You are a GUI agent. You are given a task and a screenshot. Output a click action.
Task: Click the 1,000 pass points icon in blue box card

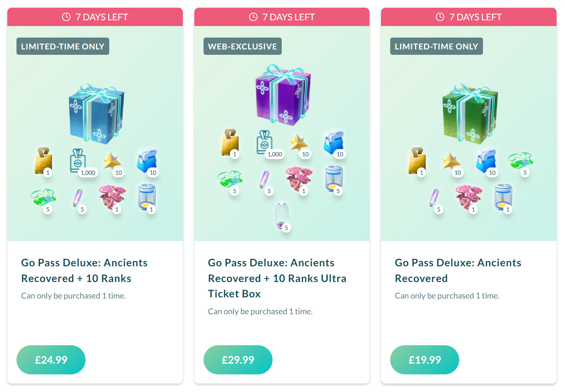[x=79, y=161]
